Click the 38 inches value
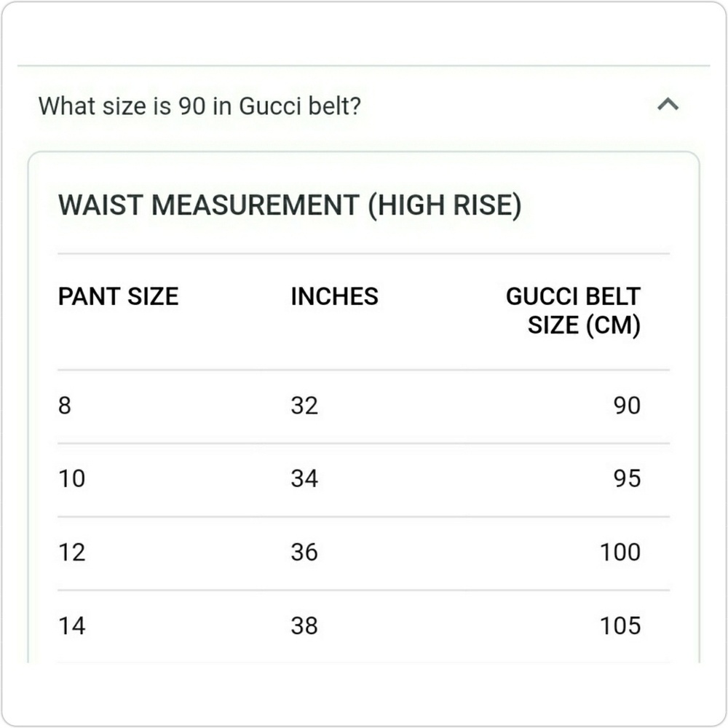The image size is (728, 728). click(304, 625)
